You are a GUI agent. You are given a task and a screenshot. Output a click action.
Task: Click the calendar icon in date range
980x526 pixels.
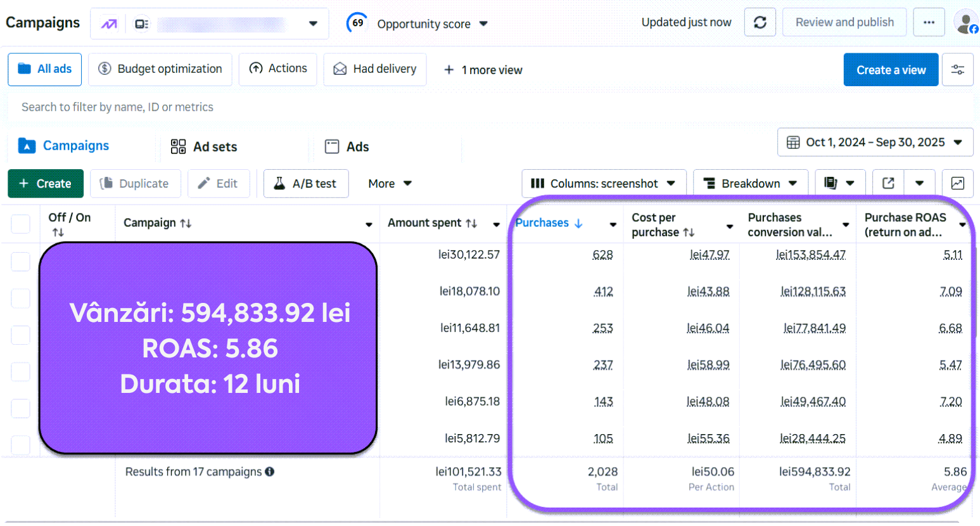(793, 143)
